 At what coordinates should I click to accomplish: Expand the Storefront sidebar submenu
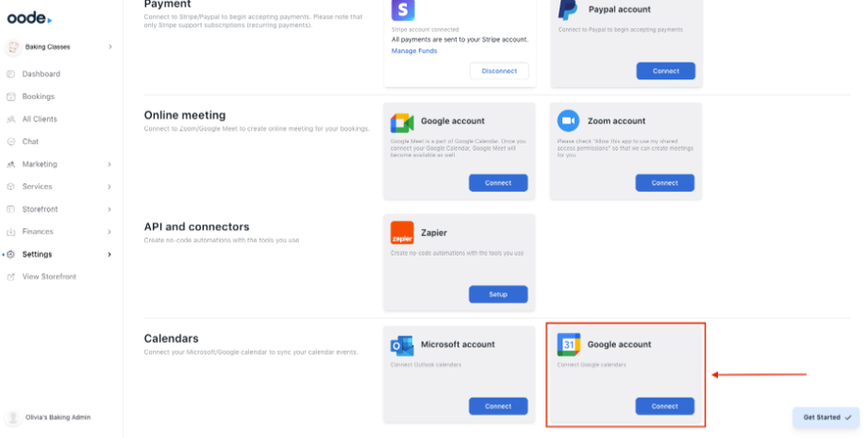click(109, 210)
